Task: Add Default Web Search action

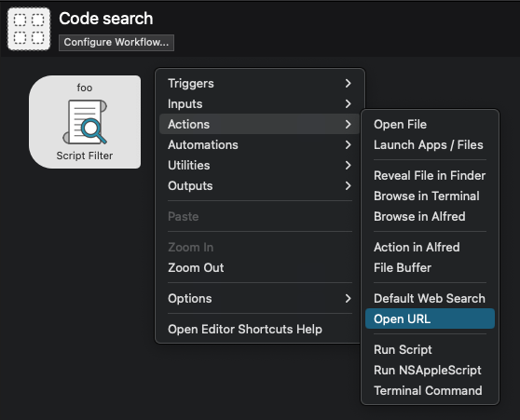Action: click(430, 298)
